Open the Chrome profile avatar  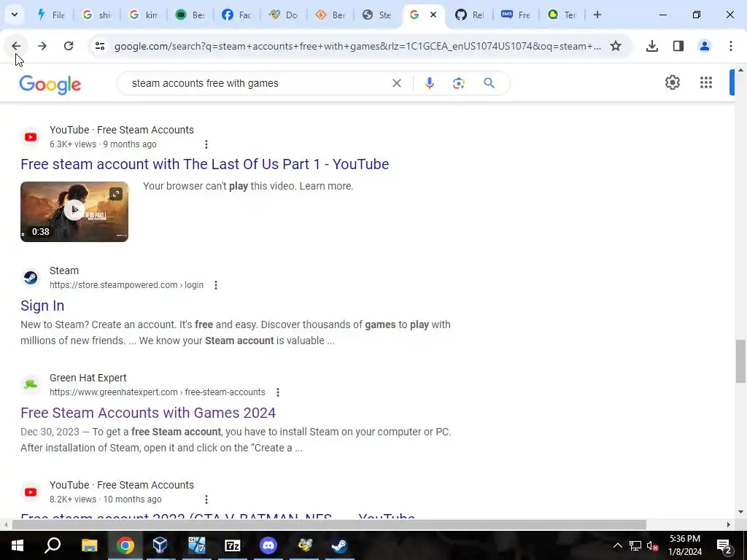coord(704,46)
